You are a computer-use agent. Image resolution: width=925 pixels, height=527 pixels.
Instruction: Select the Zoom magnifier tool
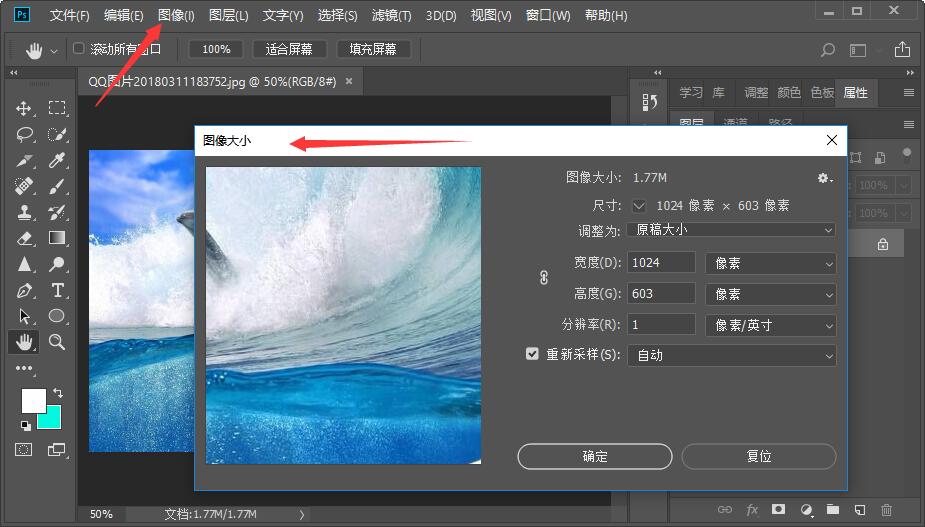point(57,342)
